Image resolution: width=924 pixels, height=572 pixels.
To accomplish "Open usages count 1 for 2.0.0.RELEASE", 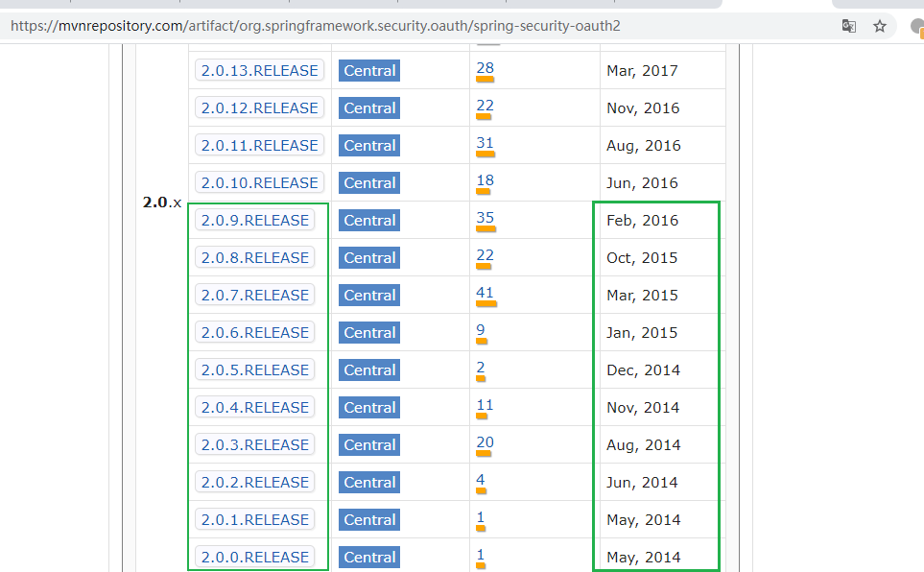I will pos(481,555).
